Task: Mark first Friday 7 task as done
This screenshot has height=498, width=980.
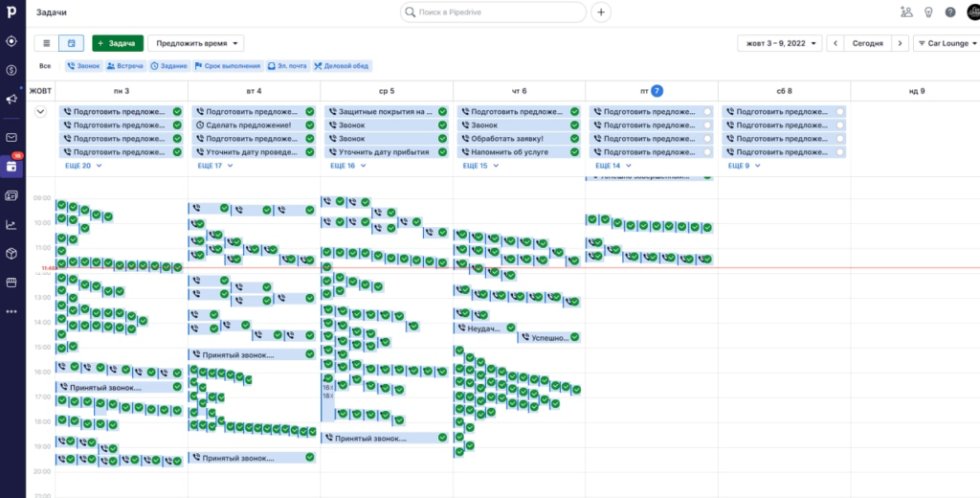Action: point(707,112)
